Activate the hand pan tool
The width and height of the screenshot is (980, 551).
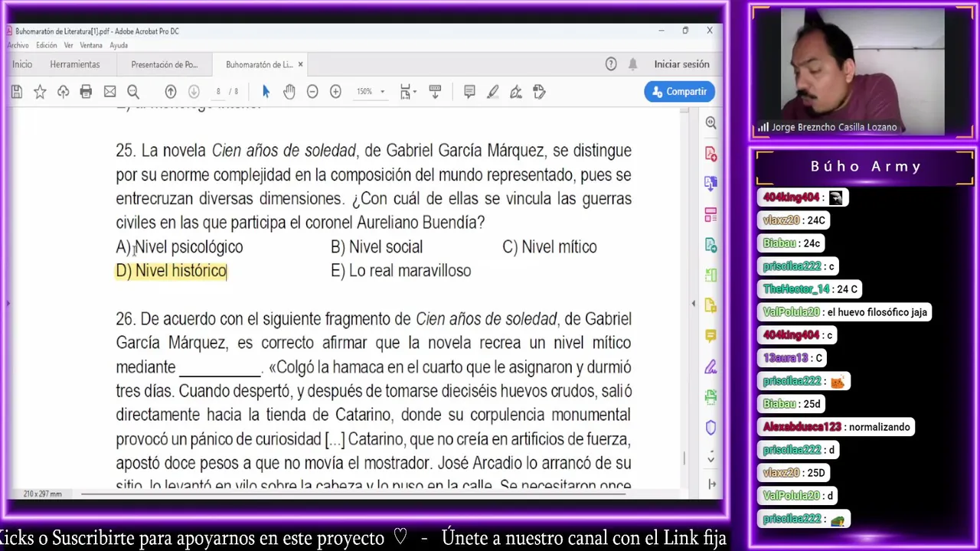289,92
